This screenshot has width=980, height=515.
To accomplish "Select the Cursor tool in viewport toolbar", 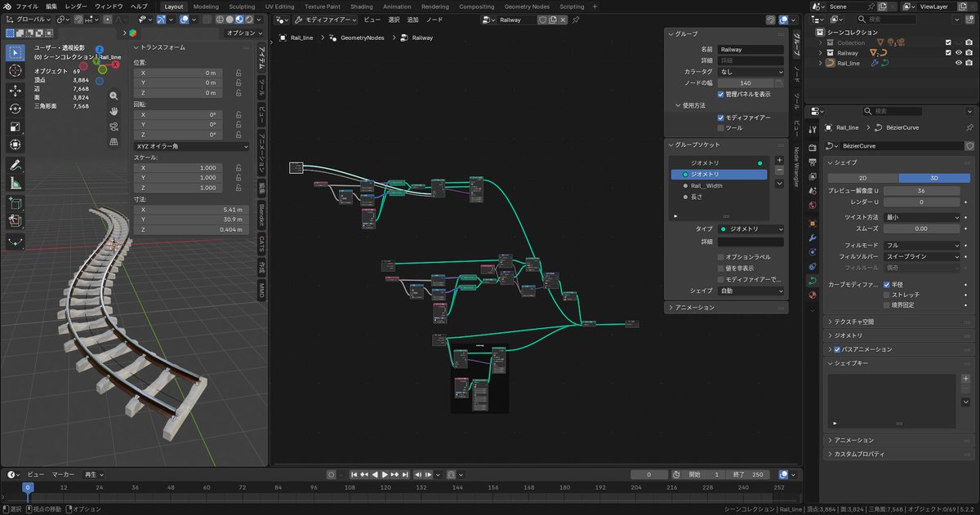I will [16, 71].
